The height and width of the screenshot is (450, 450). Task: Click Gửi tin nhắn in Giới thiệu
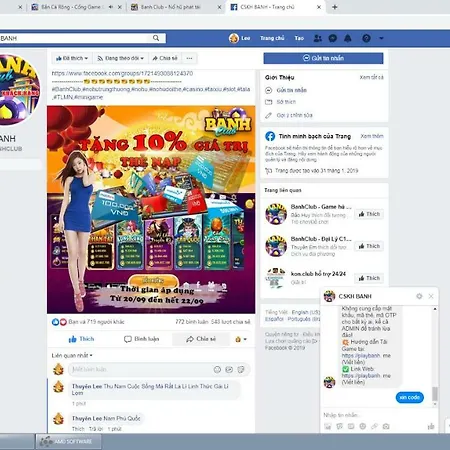click(291, 90)
